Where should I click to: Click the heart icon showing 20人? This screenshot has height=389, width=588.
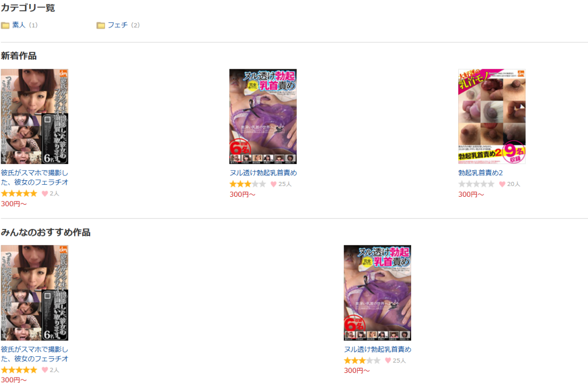pyautogui.click(x=502, y=184)
